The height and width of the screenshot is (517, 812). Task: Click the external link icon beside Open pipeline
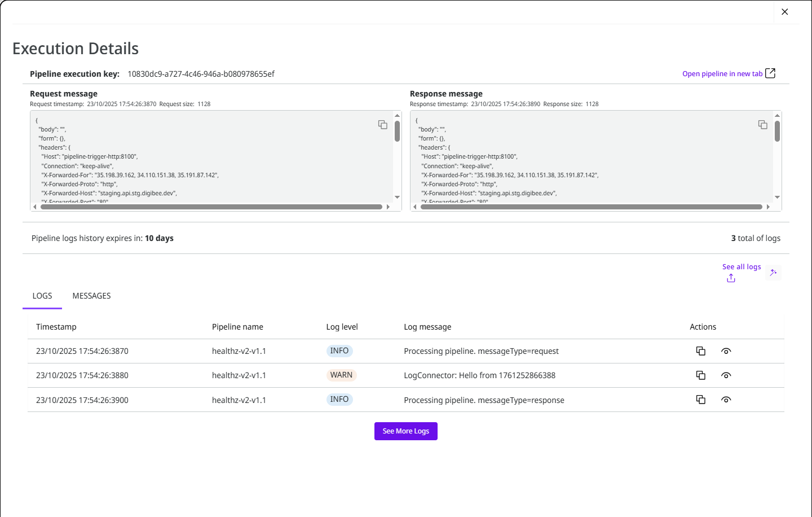pyautogui.click(x=770, y=73)
